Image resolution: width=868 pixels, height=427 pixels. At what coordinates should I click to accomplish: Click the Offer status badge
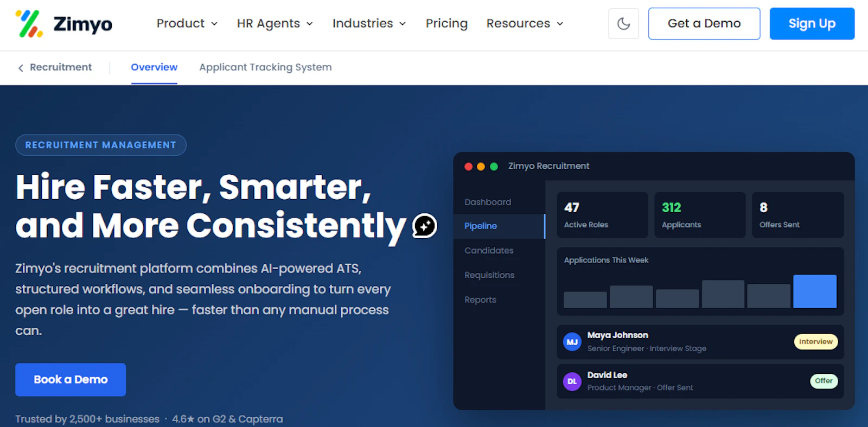click(x=824, y=381)
